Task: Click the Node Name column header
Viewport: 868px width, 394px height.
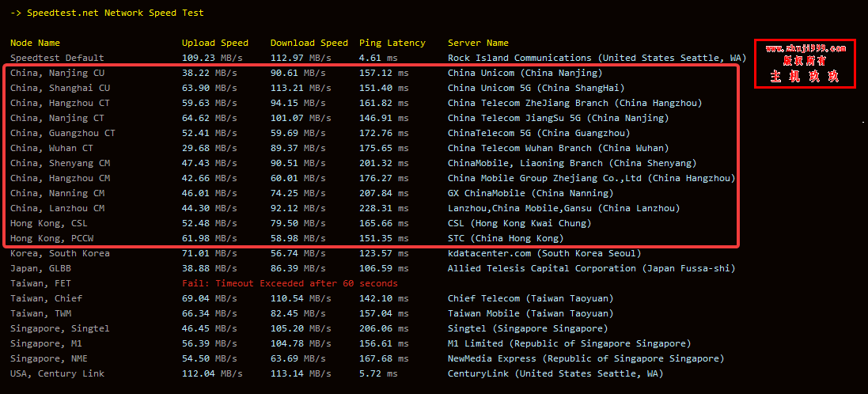Action: [x=35, y=43]
